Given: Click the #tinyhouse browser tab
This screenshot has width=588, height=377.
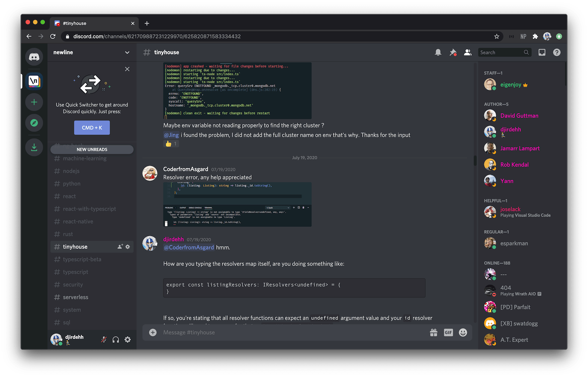Looking at the screenshot, I should [94, 23].
